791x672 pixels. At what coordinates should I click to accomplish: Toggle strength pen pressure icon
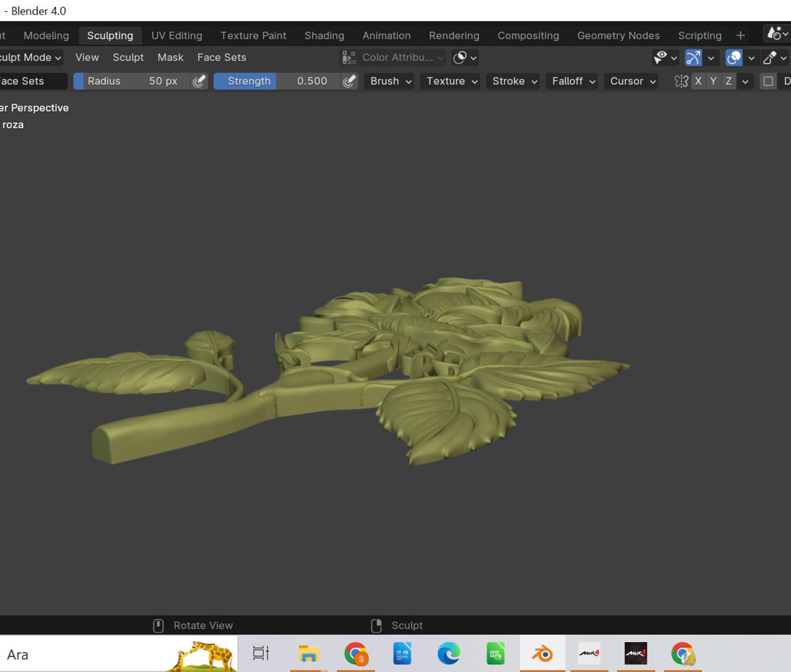click(350, 81)
